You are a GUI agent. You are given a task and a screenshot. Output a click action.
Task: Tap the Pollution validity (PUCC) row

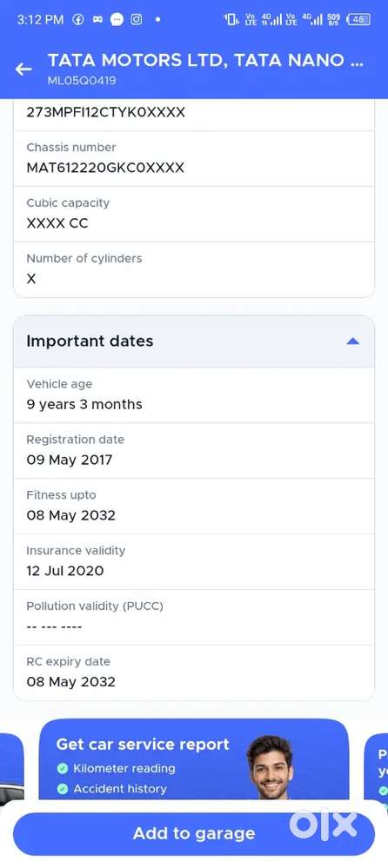194,617
